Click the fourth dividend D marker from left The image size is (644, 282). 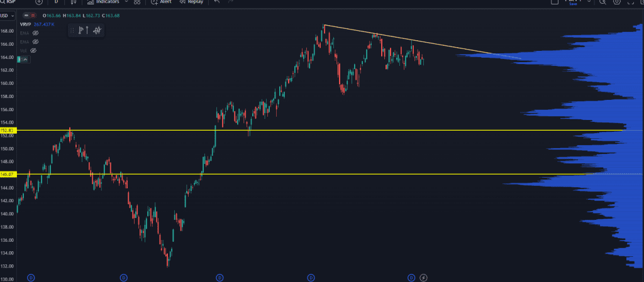(x=311, y=278)
